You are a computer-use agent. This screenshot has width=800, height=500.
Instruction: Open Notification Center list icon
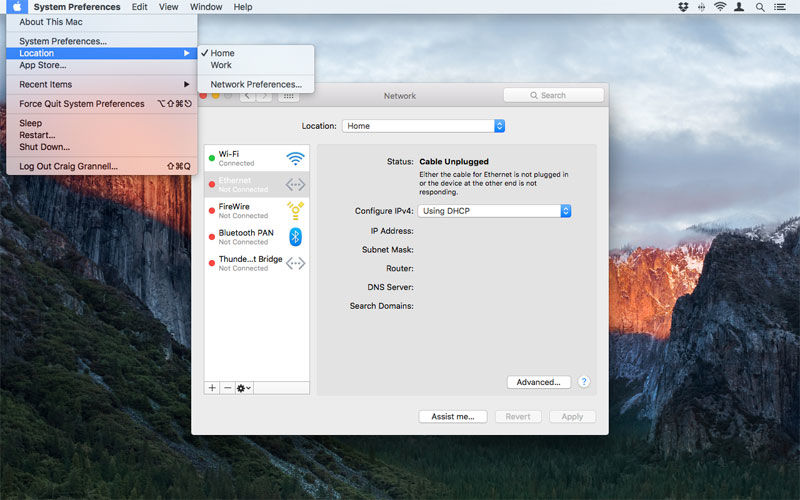coord(780,7)
